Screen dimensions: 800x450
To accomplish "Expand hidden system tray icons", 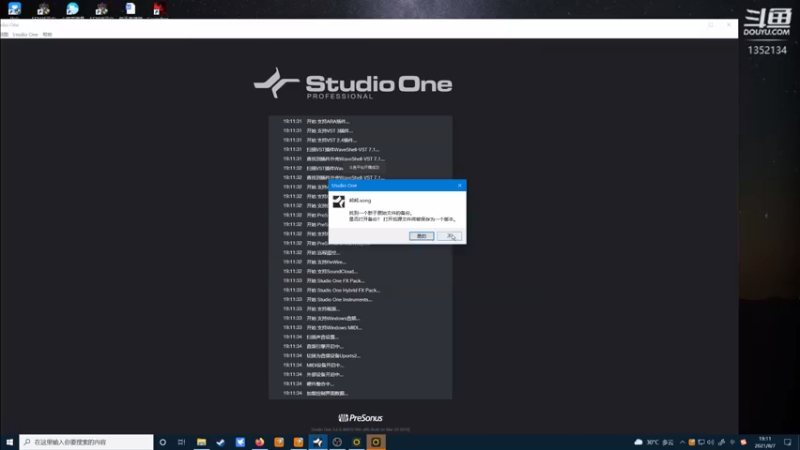I will click(682, 442).
